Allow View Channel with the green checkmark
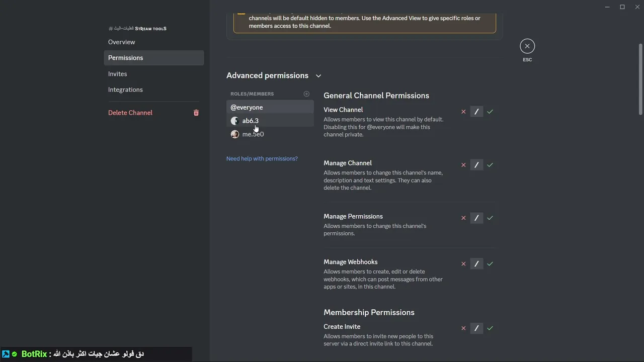Viewport: 644px width, 362px height. 490,112
